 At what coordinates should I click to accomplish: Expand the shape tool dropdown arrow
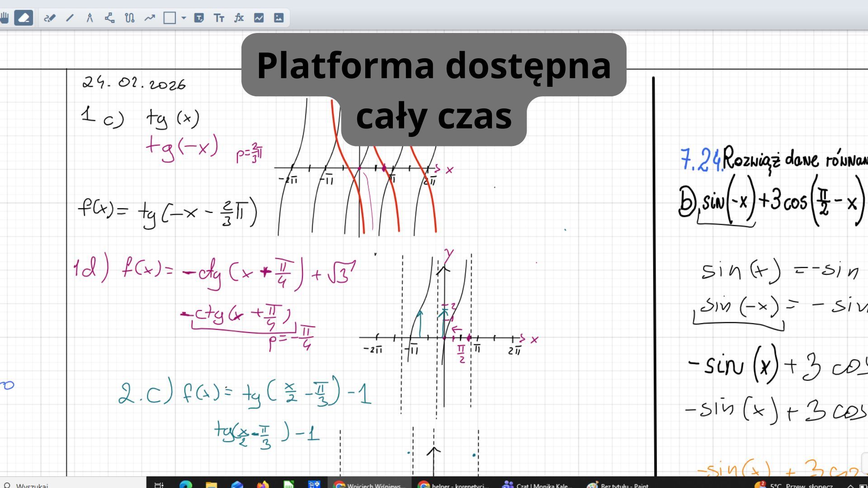tap(184, 18)
